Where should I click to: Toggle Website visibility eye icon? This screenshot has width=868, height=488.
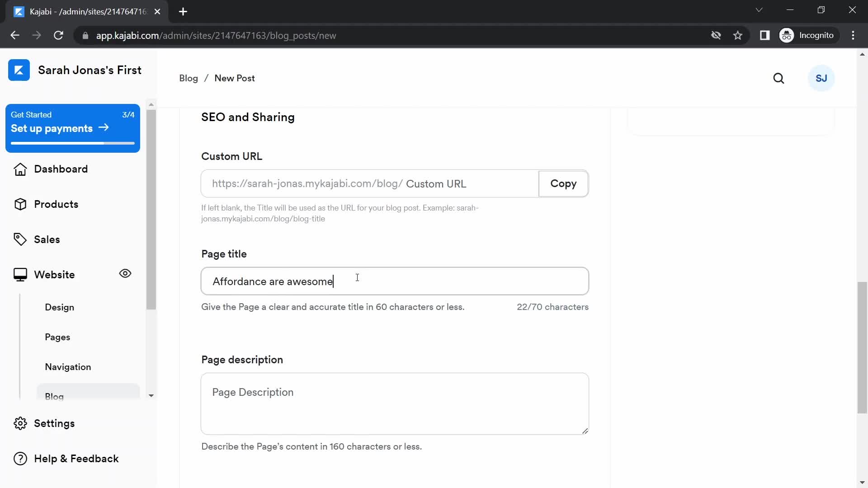[x=125, y=273]
